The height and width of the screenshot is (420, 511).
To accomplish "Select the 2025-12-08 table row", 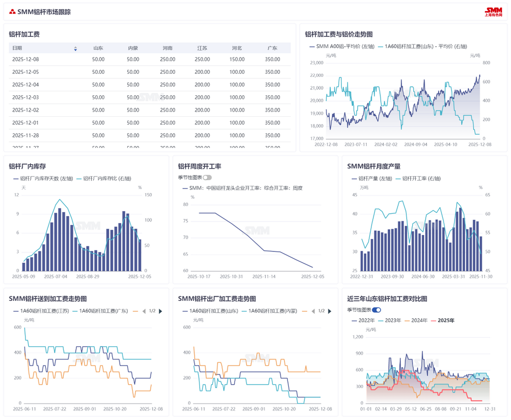I will (x=150, y=59).
